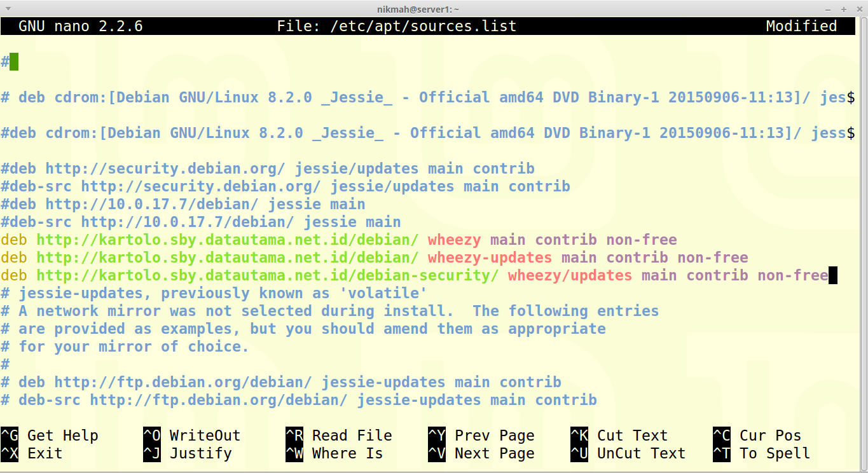This screenshot has height=473, width=868.
Task: Click the Get Help shortcut label
Action: [x=62, y=435]
